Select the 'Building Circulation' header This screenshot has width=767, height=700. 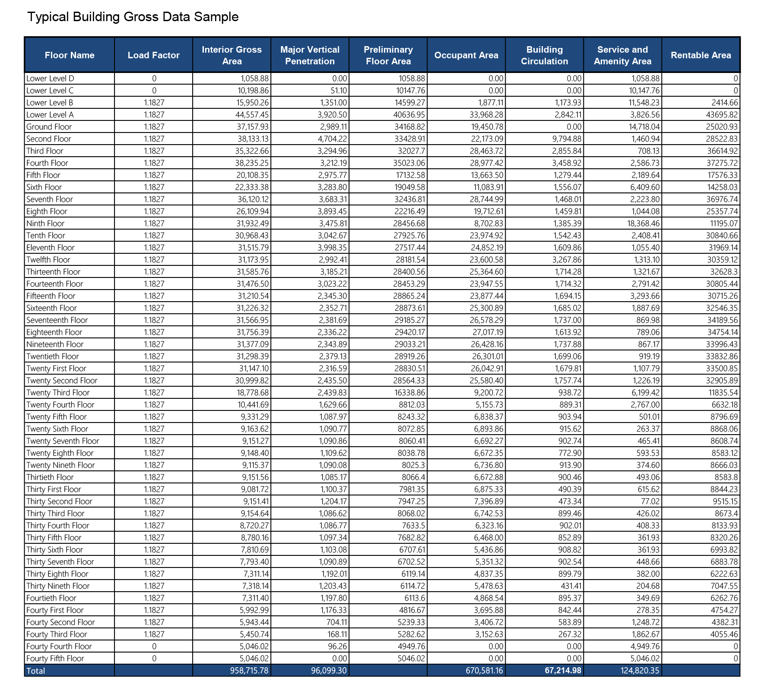[x=545, y=55]
